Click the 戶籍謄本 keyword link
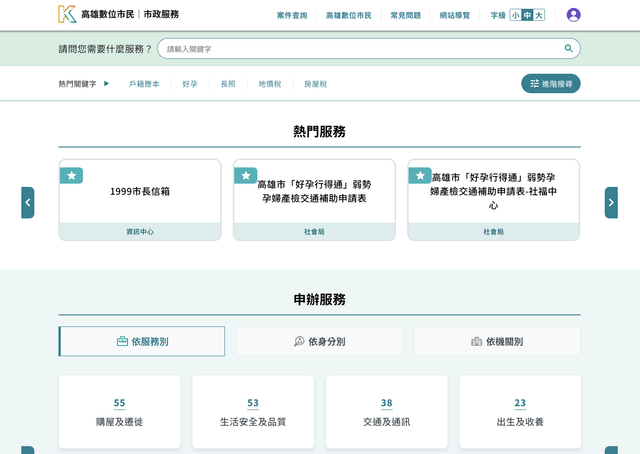 [144, 84]
